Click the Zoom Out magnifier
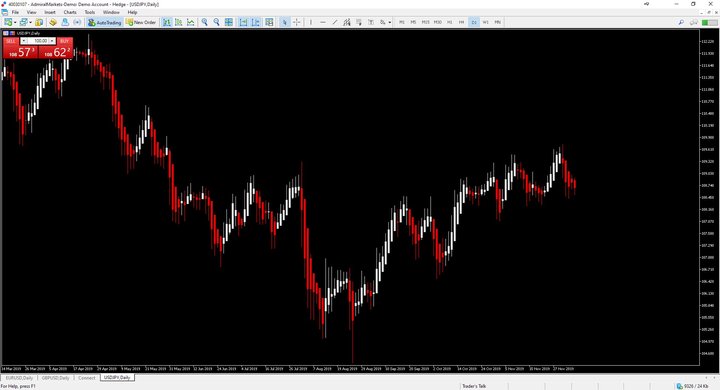The image size is (720, 390). click(x=216, y=22)
